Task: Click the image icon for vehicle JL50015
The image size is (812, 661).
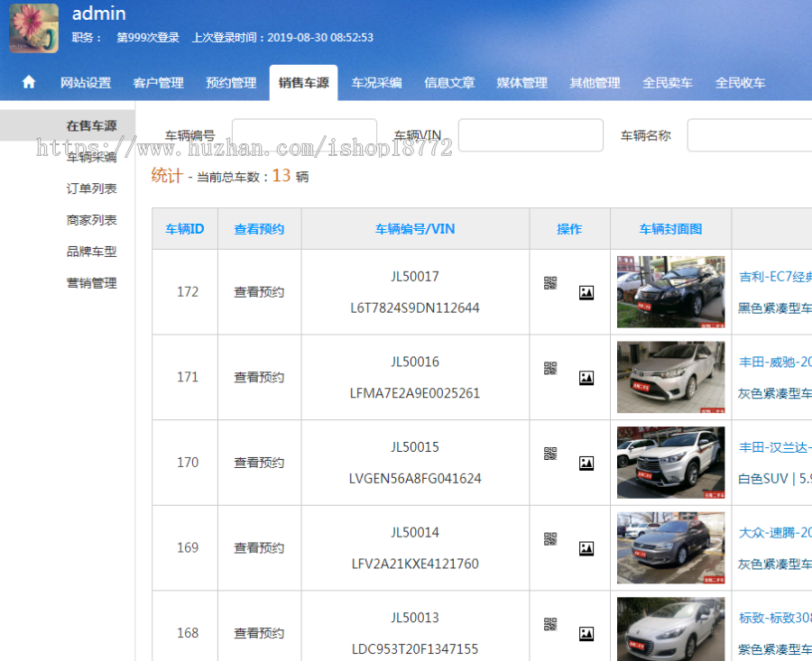Action: [x=587, y=463]
